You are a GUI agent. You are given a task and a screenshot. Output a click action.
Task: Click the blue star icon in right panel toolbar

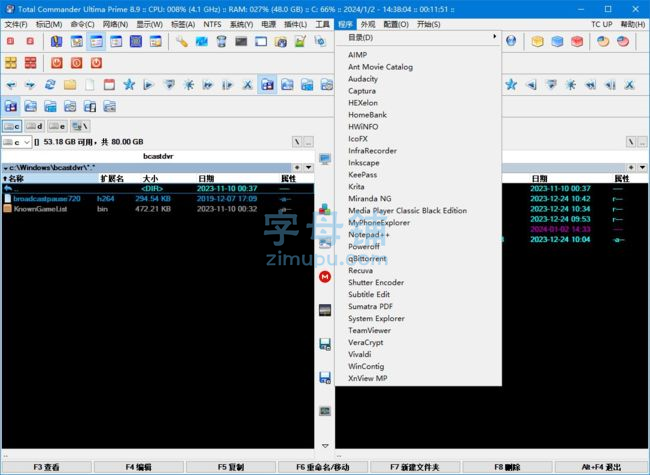click(x=511, y=85)
